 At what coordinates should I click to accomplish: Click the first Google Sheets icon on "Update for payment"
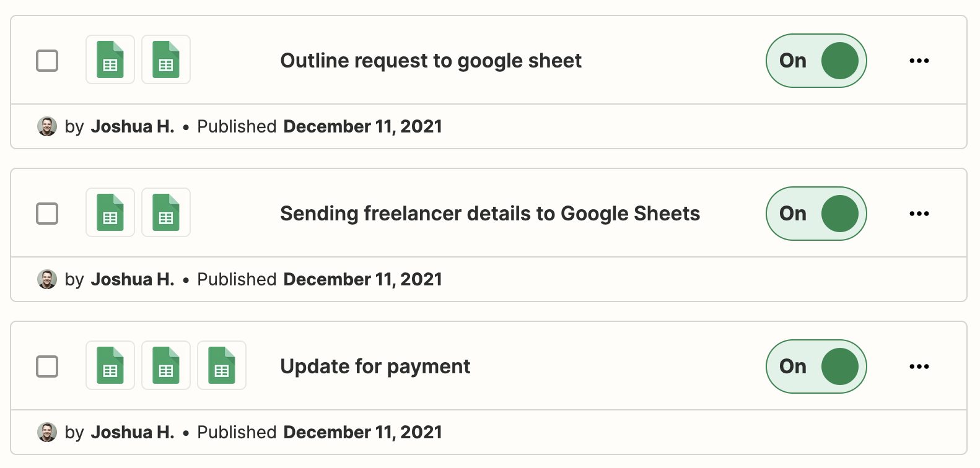click(x=110, y=365)
